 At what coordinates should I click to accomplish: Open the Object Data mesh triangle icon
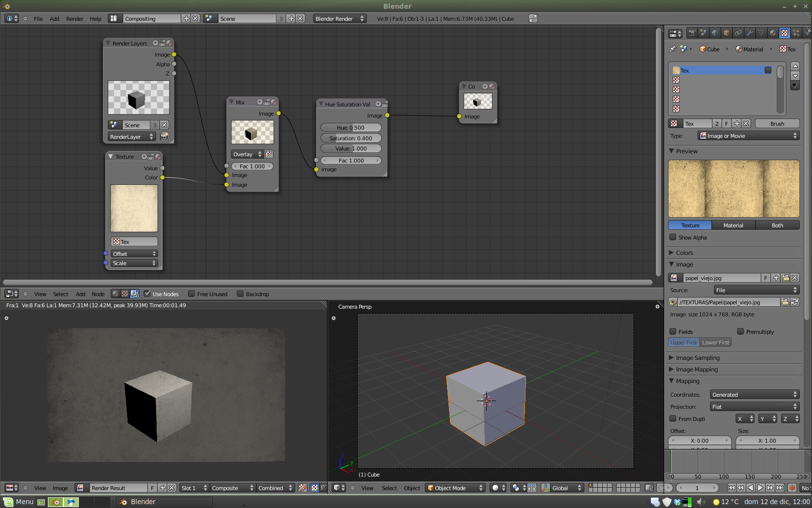pos(761,33)
